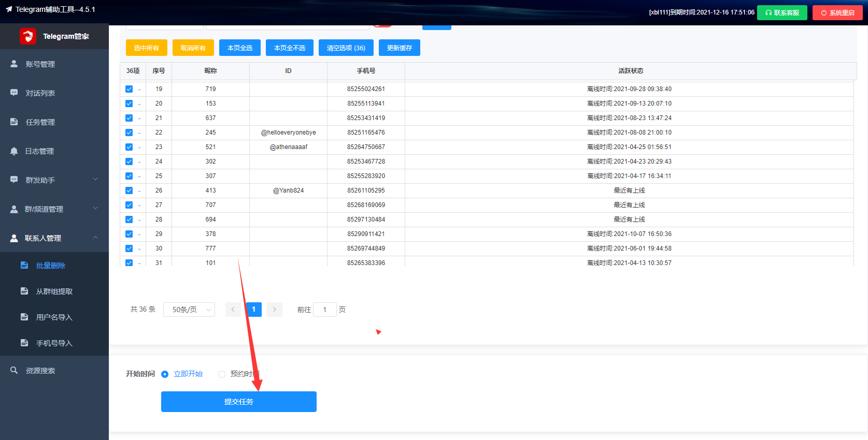Screen dimensions: 868x440
Task: Select the 预约时间 radio option
Action: click(222, 374)
